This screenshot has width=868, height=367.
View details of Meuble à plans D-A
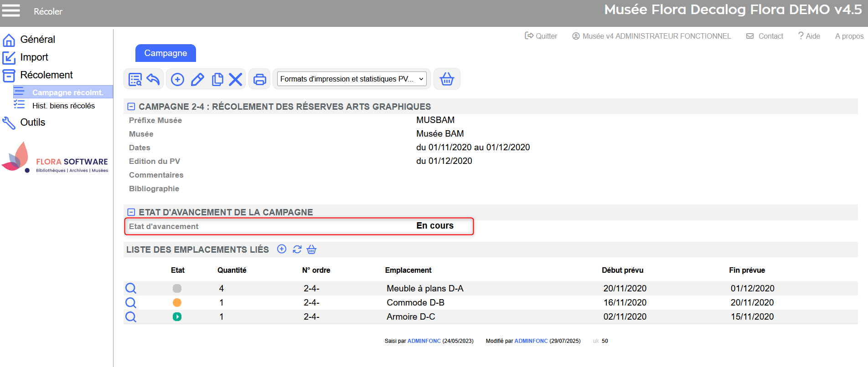pyautogui.click(x=131, y=288)
